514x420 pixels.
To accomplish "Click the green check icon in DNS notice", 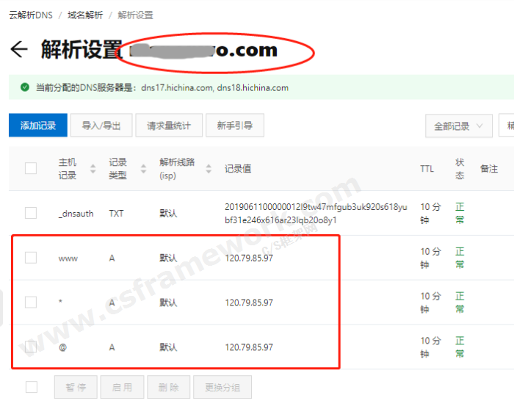I will click(25, 87).
